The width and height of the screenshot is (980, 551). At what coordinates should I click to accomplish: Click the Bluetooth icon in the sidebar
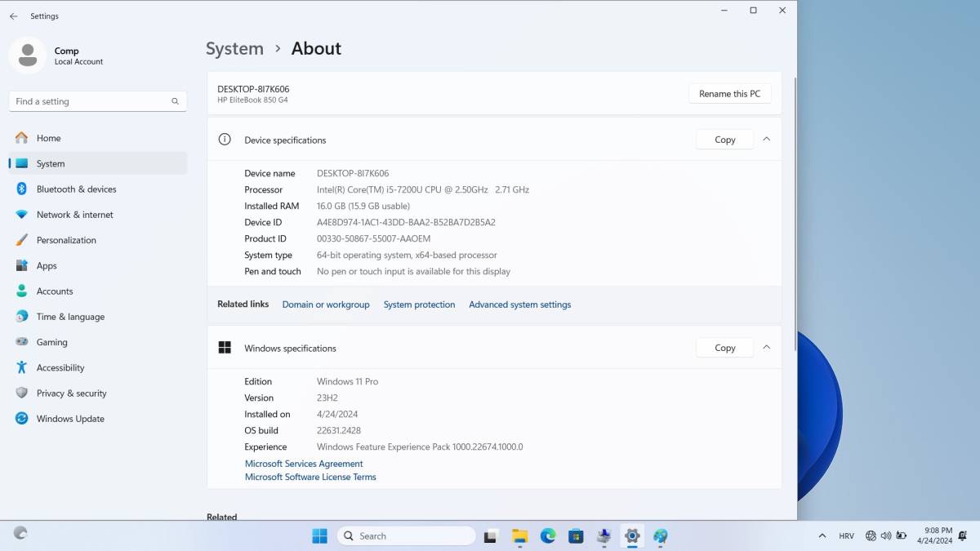pyautogui.click(x=21, y=189)
